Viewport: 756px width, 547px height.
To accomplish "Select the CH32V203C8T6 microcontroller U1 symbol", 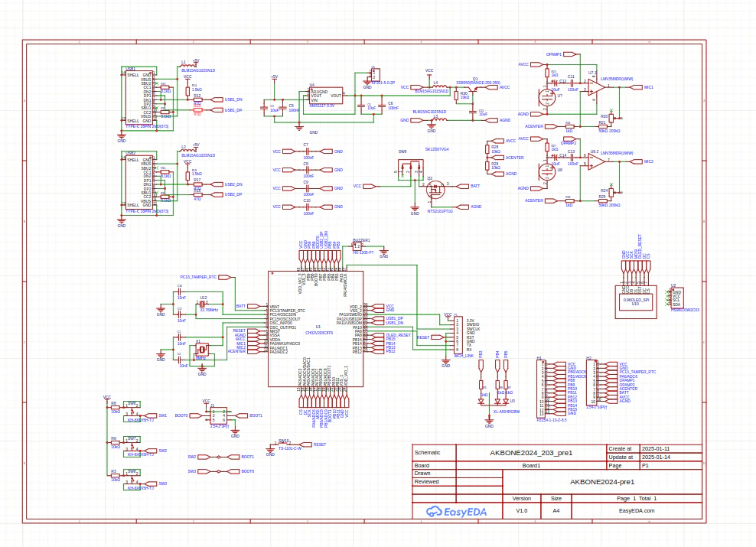I will (316, 329).
